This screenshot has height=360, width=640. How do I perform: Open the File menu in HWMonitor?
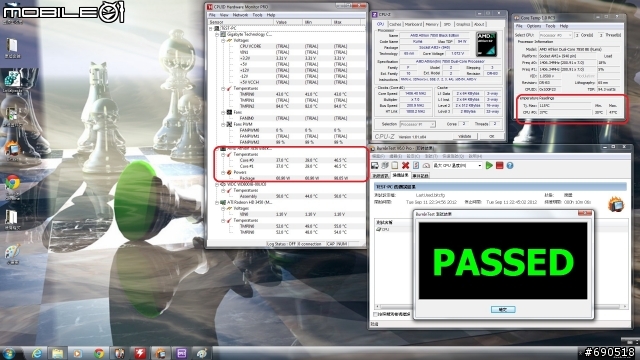212,15
